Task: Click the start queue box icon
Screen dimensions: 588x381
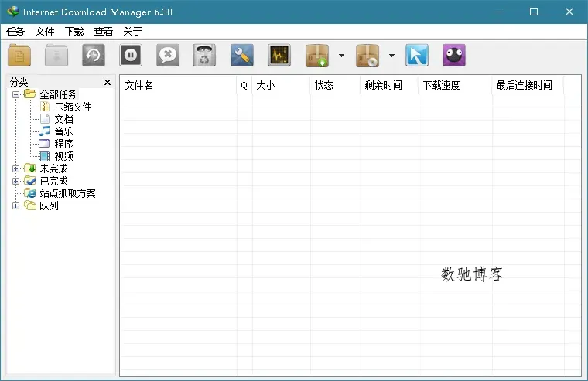Action: 317,56
